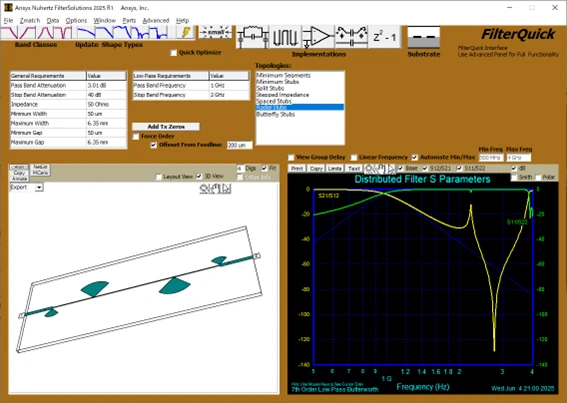
Task: Open the Export dropdown
Action: coord(39,187)
